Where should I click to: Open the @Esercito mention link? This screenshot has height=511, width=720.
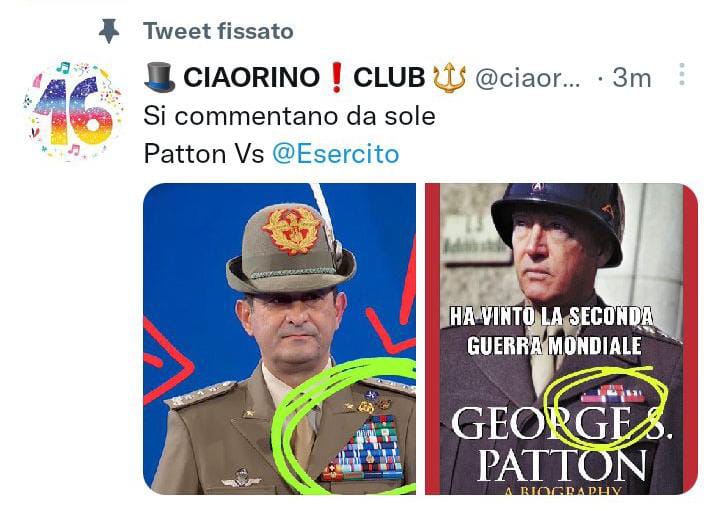[336, 154]
